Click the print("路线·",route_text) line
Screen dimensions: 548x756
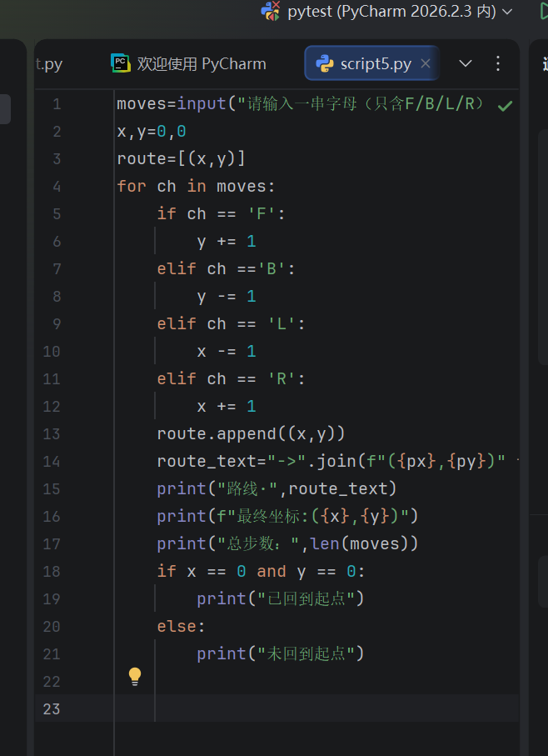[x=276, y=489]
